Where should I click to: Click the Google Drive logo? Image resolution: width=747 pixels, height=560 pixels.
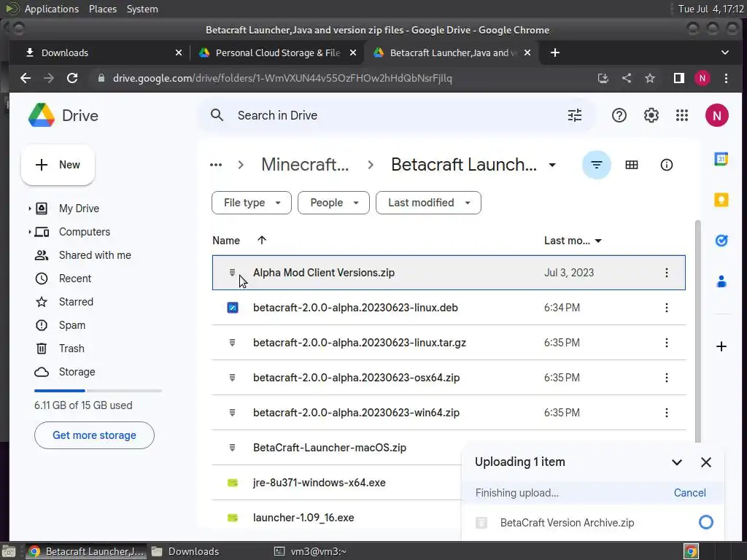[x=42, y=115]
